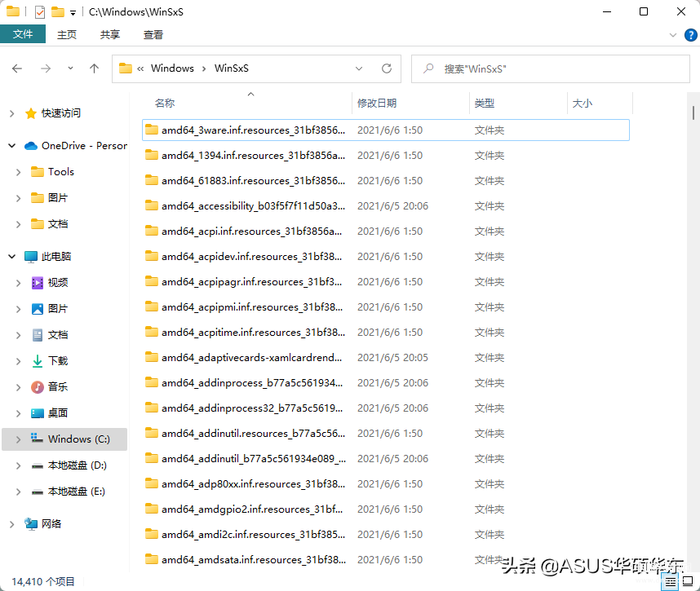
Task: Sort by the 修改日期 column header
Action: click(x=377, y=103)
